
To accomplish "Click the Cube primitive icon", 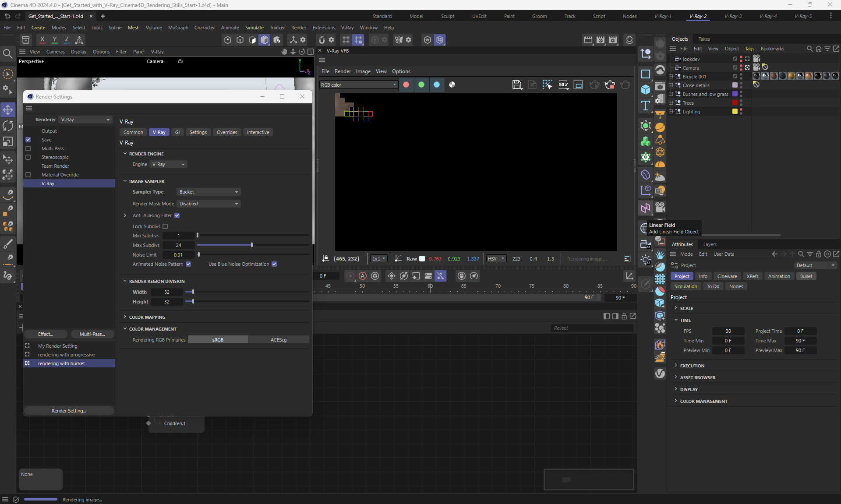I will (645, 90).
